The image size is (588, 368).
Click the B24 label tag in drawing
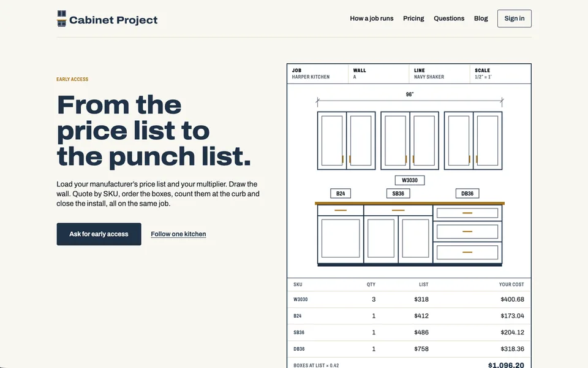341,193
